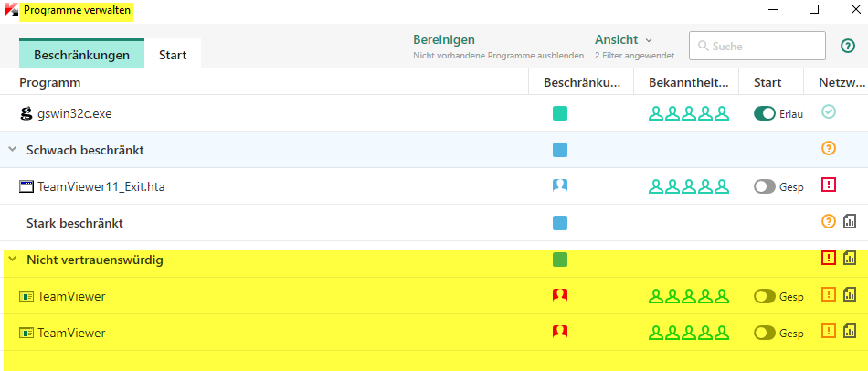Sort by the Programm column header
Viewport: 868px width, 371px height.
tap(53, 82)
